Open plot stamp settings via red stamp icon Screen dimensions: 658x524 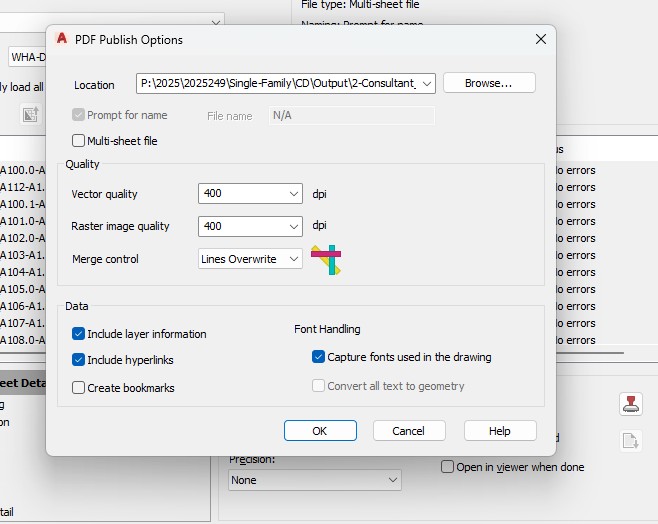[630, 404]
